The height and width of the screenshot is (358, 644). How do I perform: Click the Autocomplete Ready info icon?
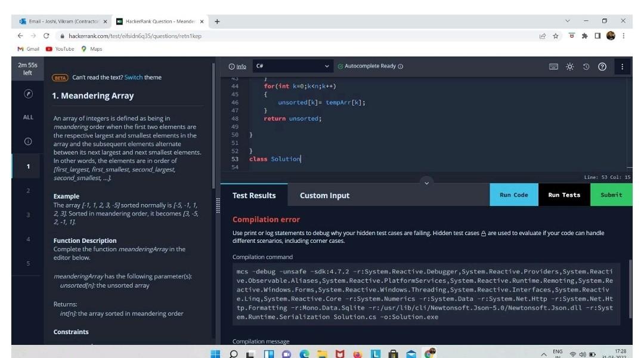coord(401,66)
